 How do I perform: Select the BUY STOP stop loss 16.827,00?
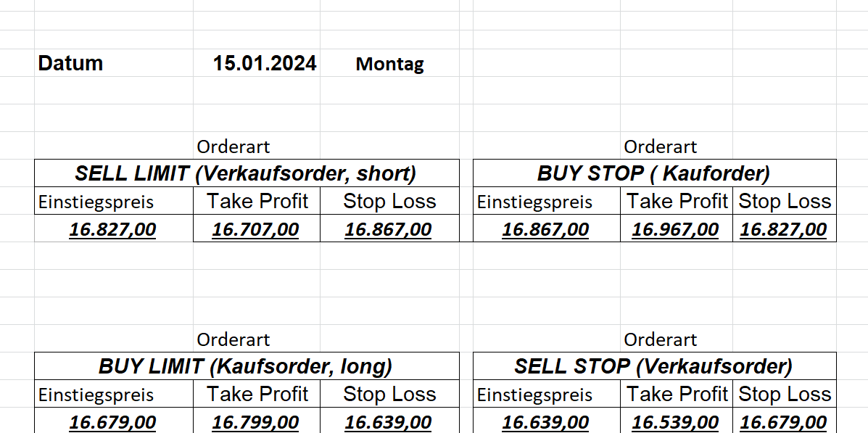pos(783,230)
